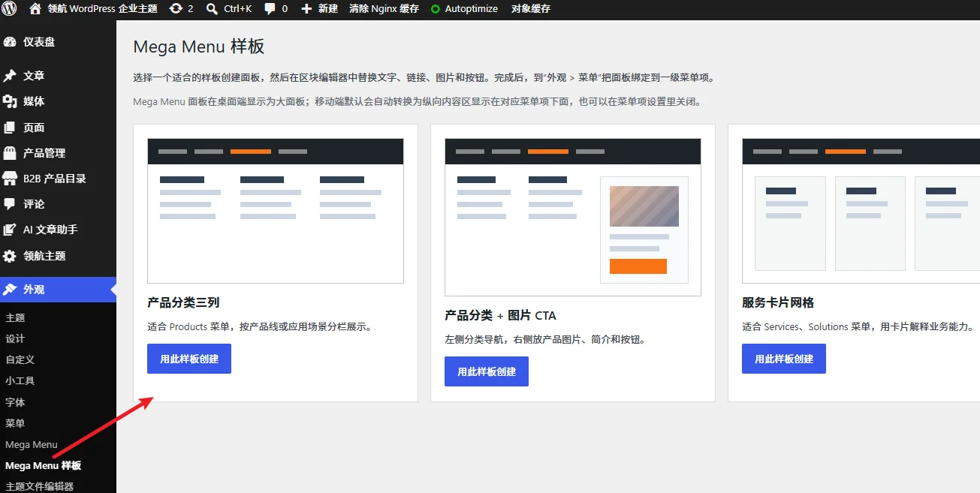Click the 仪表盘 dashboard gauge icon
This screenshot has height=493, width=980.
[x=10, y=42]
